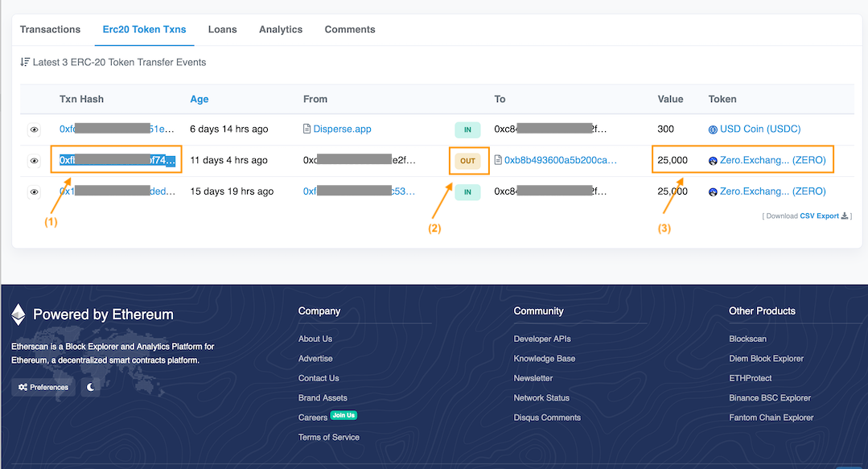Click the 25,000 value in the OUT row
Image resolution: width=868 pixels, height=469 pixels.
coord(673,160)
